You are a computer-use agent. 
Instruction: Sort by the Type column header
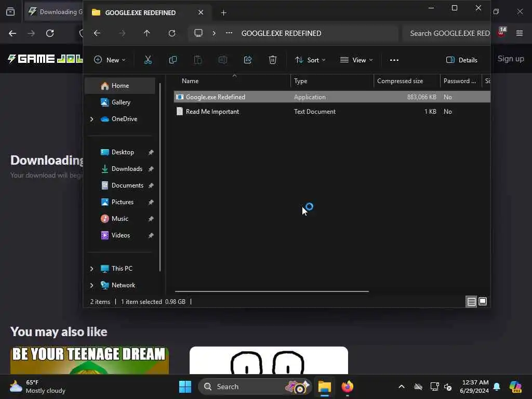[332, 81]
